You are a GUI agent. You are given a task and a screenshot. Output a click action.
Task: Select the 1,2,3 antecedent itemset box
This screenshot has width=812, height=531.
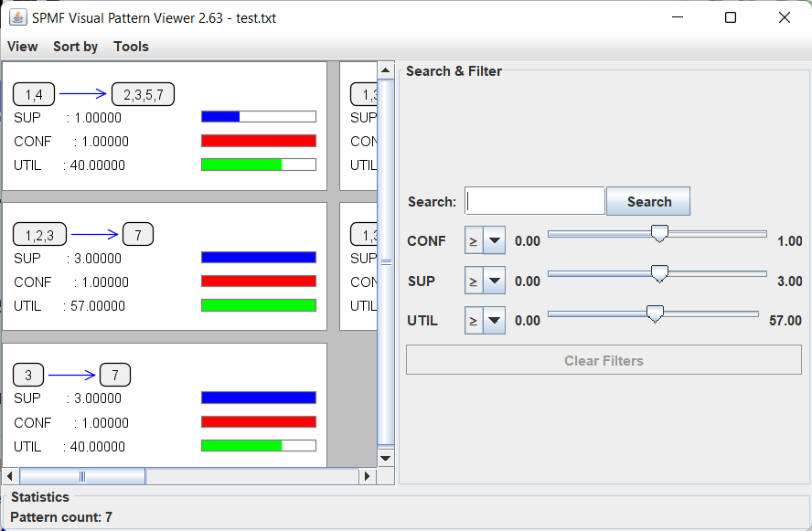(x=39, y=235)
